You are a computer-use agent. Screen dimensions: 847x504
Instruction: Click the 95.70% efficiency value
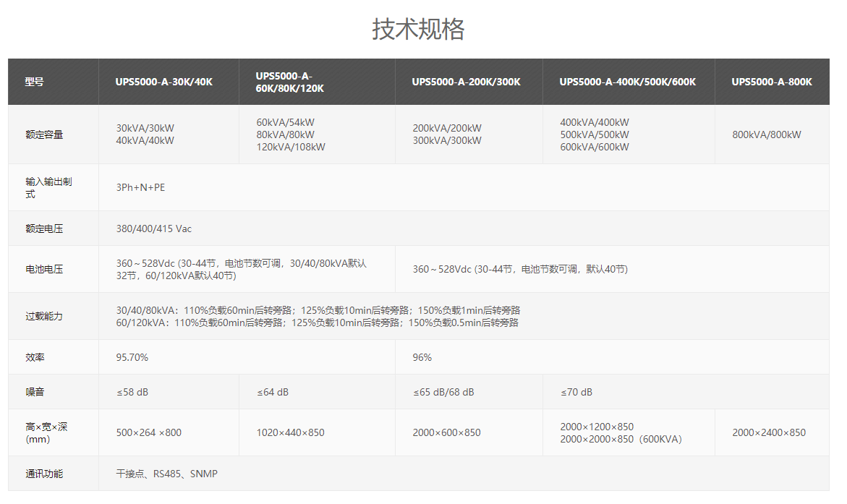[x=132, y=357]
